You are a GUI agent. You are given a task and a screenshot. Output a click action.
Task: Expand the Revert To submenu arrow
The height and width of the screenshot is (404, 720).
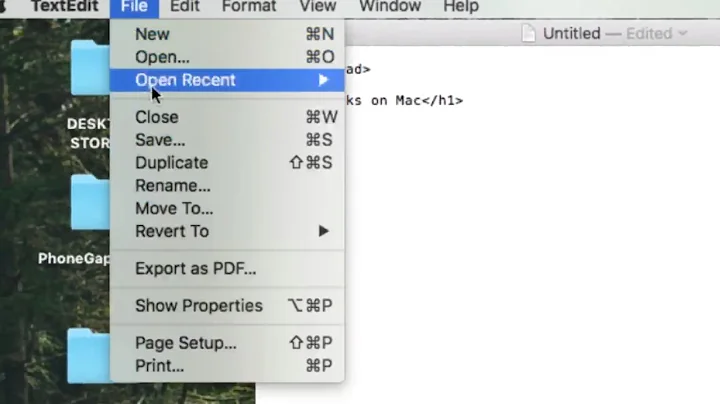tap(323, 231)
